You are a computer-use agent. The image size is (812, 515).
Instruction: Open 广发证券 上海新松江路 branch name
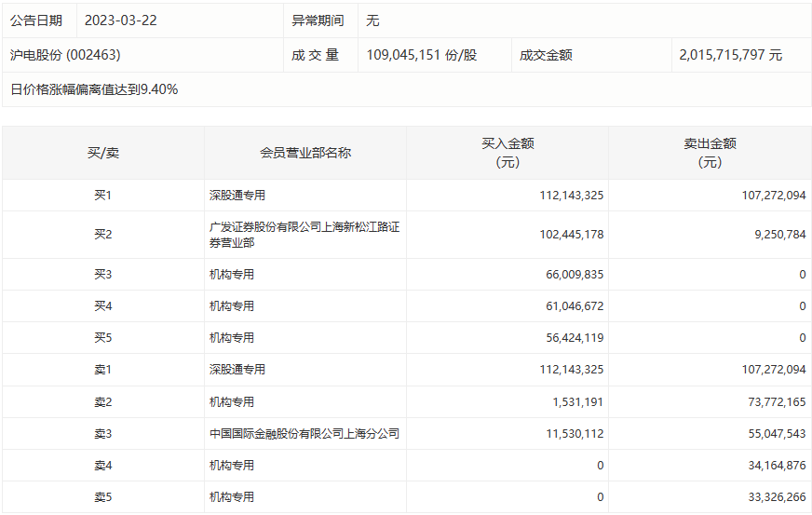click(304, 235)
